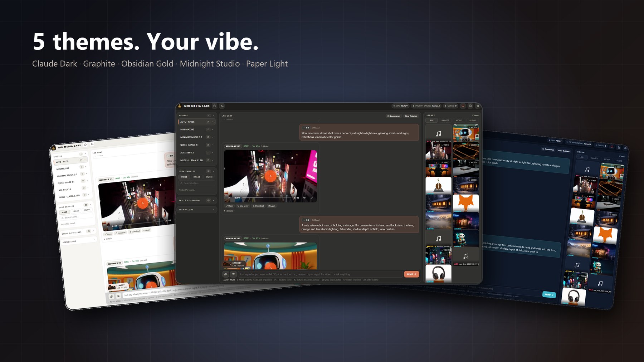
Task: Open MINIMAX H3 model settings sliders
Action: [x=208, y=129]
